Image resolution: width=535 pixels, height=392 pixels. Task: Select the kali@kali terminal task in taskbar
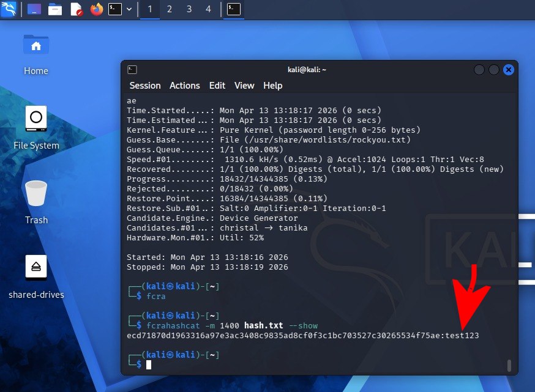point(233,10)
